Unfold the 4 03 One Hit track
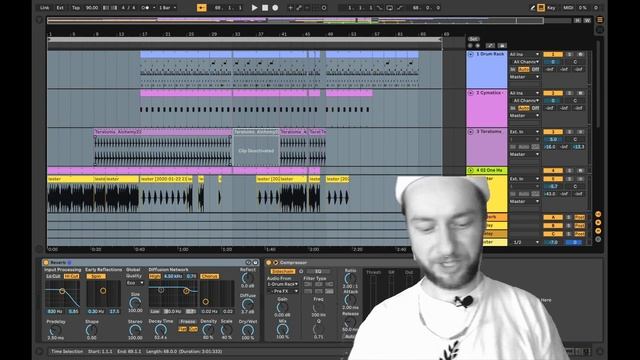This screenshot has height=360, width=640. 471,170
